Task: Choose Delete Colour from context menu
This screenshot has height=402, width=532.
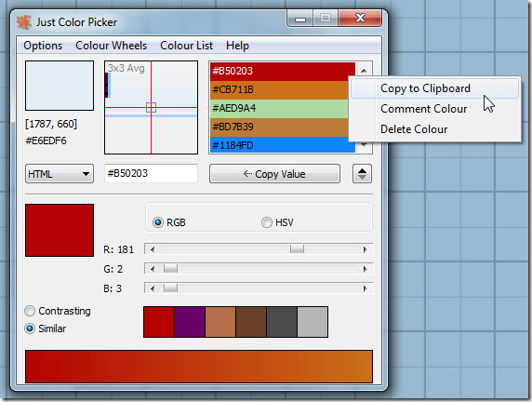Action: pyautogui.click(x=434, y=129)
